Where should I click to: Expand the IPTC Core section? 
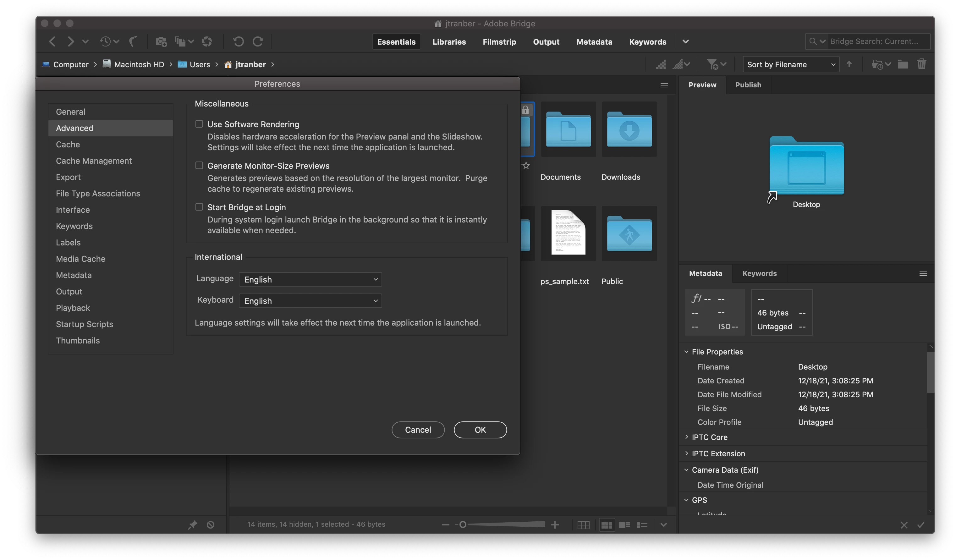[x=686, y=437]
